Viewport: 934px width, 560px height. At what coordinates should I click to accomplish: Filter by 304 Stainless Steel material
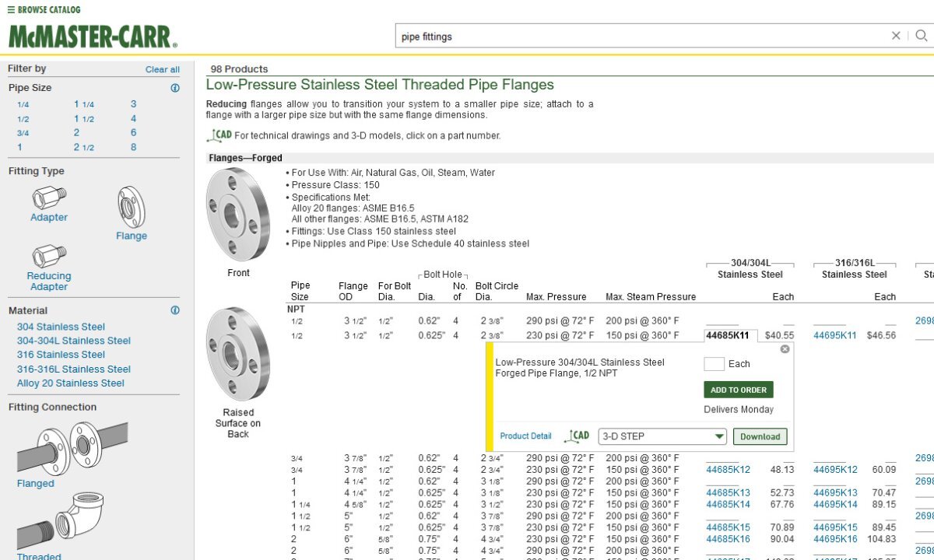point(61,327)
